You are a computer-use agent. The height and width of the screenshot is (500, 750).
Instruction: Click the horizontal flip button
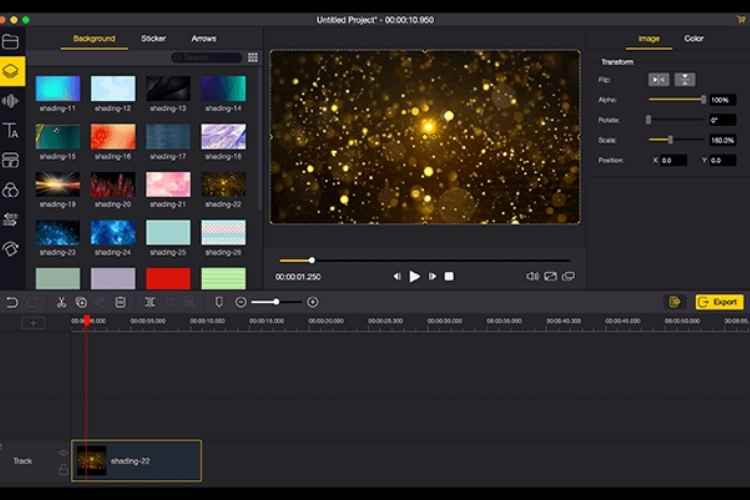[x=658, y=79]
